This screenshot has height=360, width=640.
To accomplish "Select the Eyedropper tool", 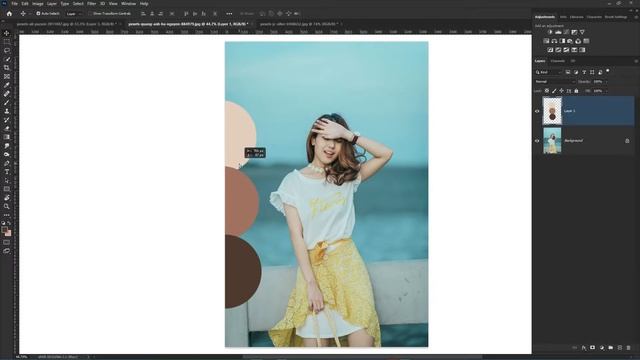I will point(7,85).
